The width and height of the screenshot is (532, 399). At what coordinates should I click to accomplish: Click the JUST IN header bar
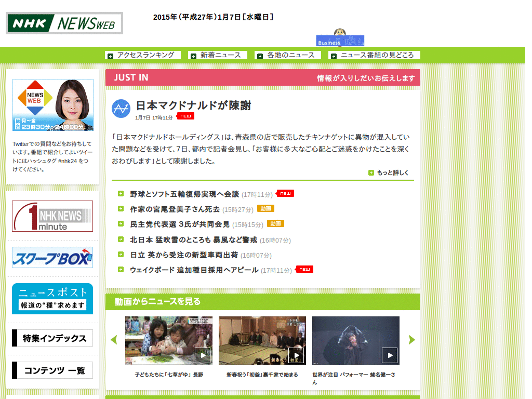(x=263, y=78)
